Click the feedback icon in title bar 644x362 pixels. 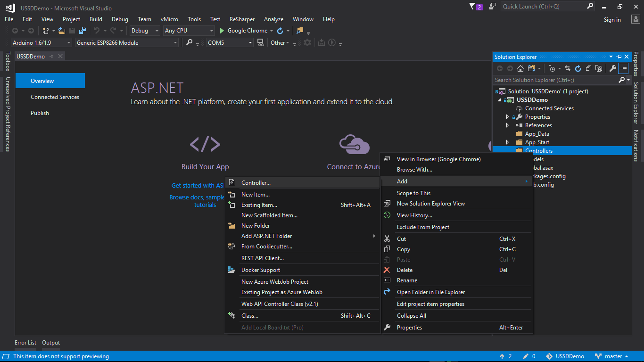(x=493, y=7)
